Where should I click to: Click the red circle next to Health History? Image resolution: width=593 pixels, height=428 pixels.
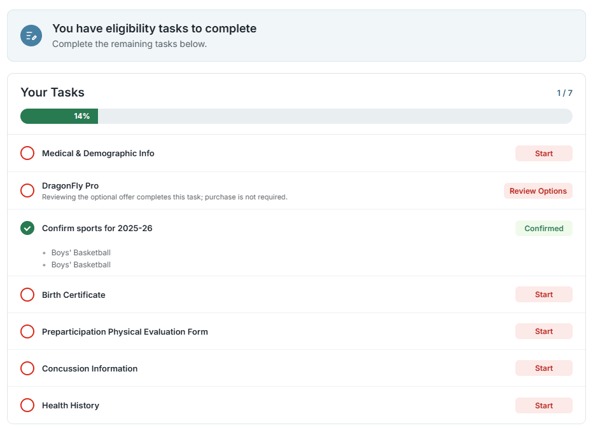pos(27,405)
